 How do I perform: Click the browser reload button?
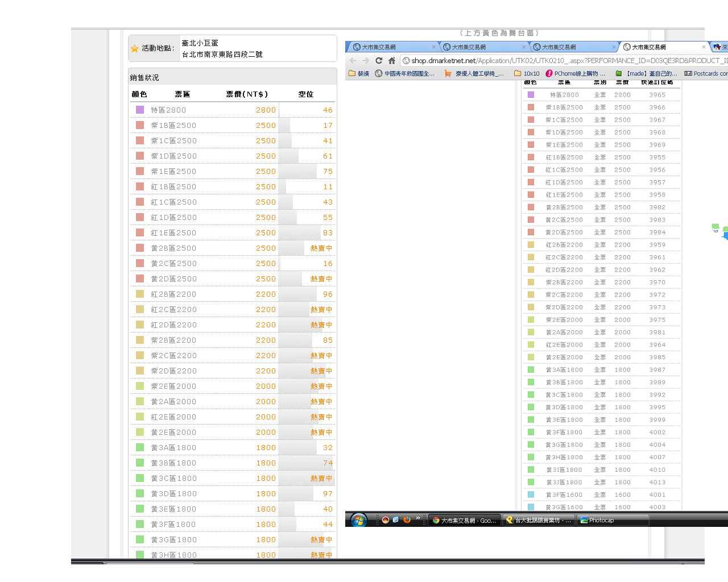pyautogui.click(x=379, y=61)
